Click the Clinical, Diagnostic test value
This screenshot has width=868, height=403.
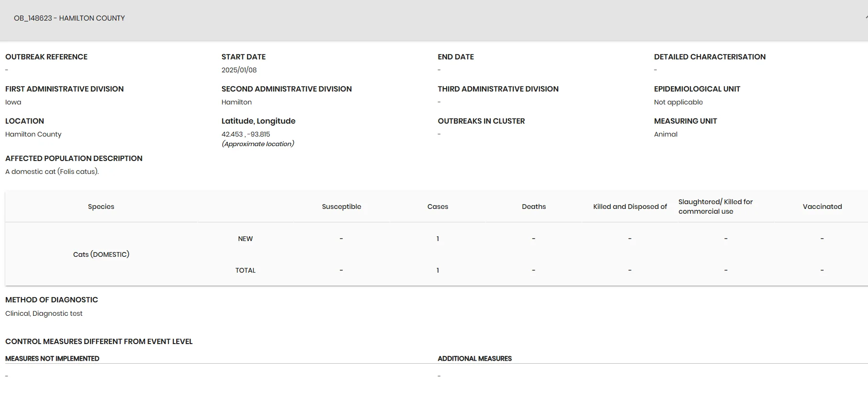[44, 313]
